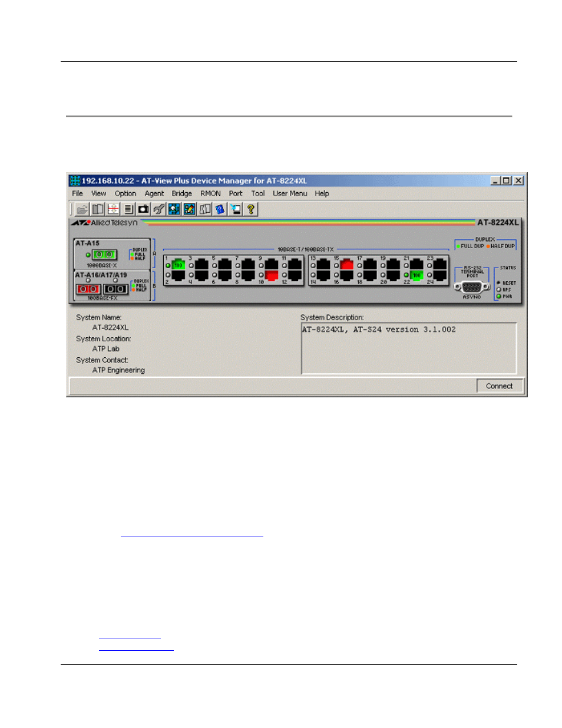Click the green 1000BASE-X fiber port on AT-A15
The width and height of the screenshot is (562, 728).
point(104,255)
